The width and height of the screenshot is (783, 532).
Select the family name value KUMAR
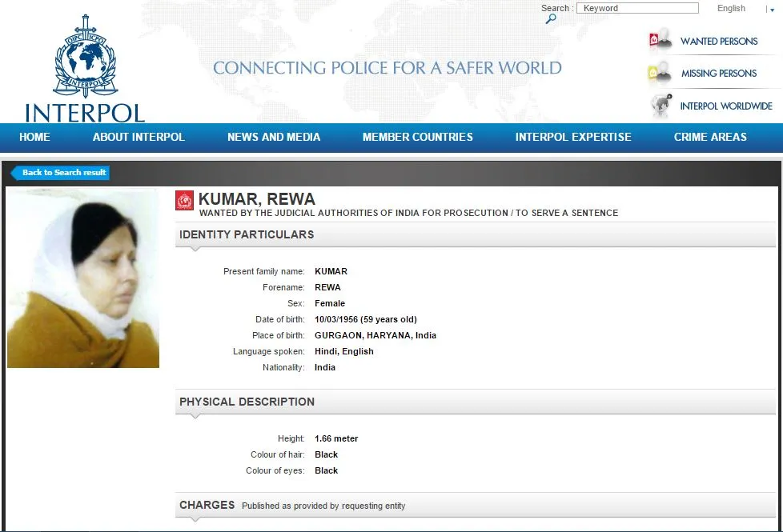(x=331, y=271)
